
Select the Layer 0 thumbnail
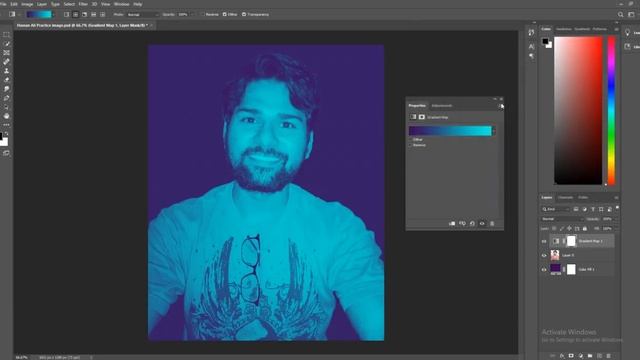[555, 256]
